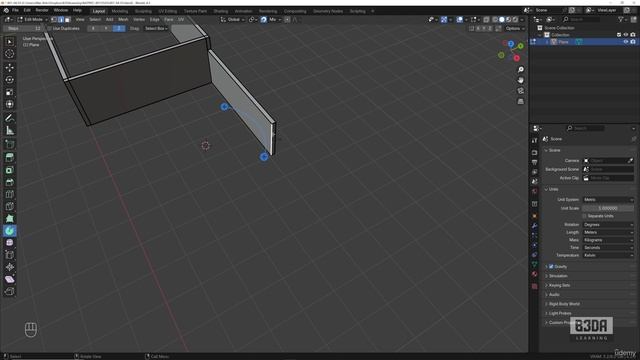Screen dimensions: 640x360
Task: Hide the Collection in outliner viewport
Action: pos(626,35)
